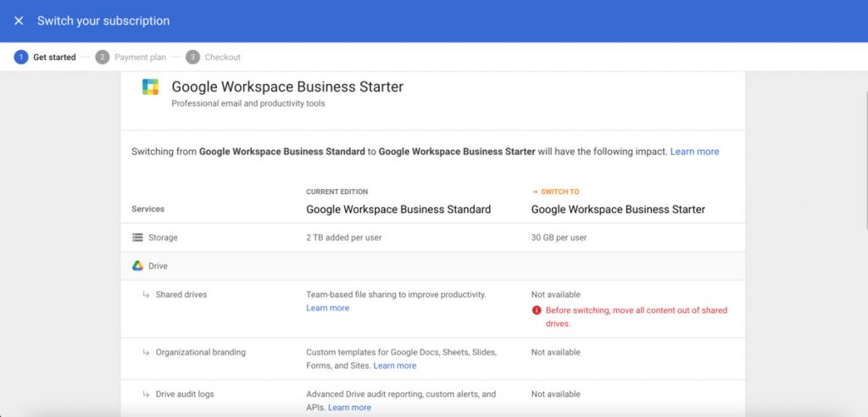Click Not available in Shared drives row
Image resolution: width=868 pixels, height=417 pixels.
556,295
